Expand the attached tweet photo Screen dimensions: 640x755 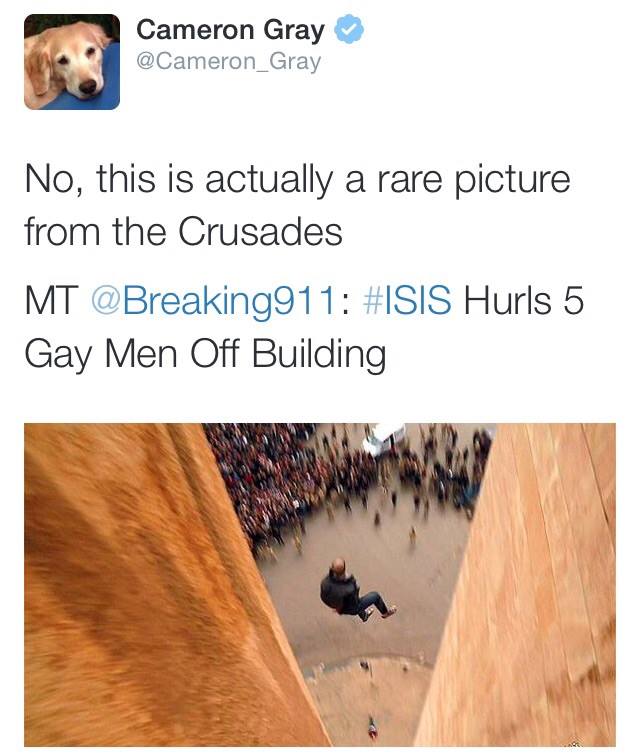pos(320,585)
